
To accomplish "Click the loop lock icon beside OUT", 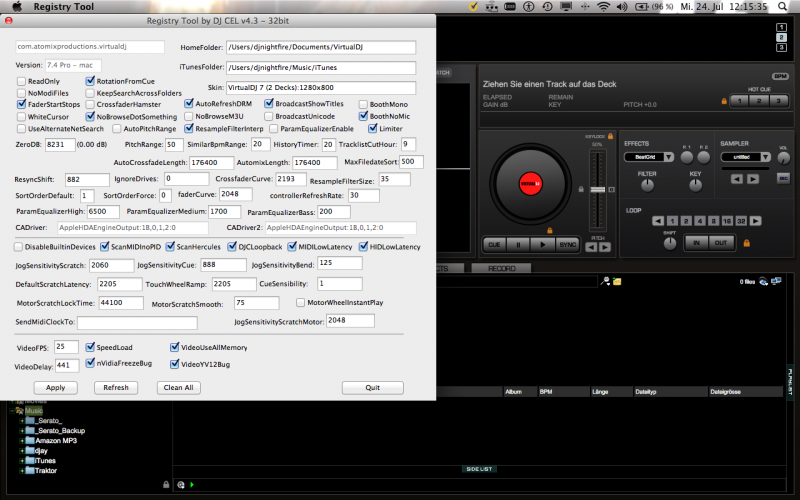I will coord(746,243).
